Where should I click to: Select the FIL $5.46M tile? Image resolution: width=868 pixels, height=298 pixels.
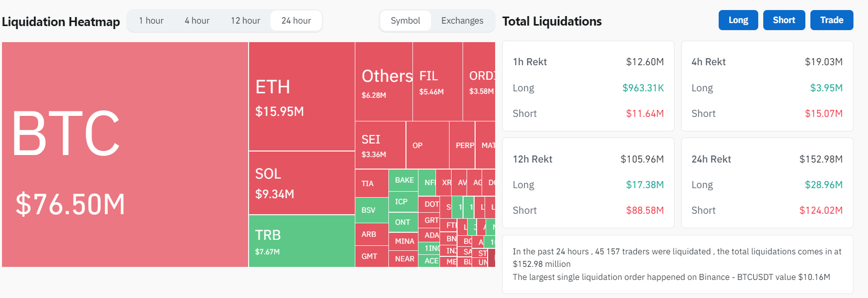coord(438,81)
